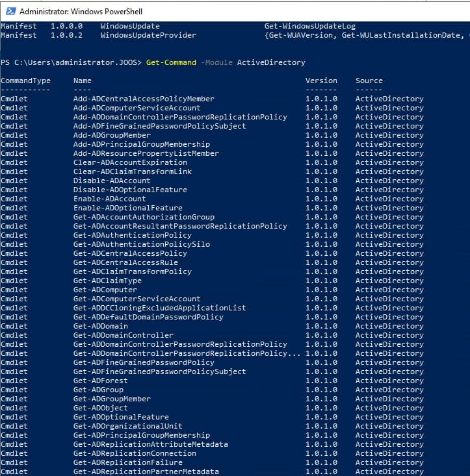
Task: Click Add-ADResourcePropertyListMember cmdlet name
Action: pos(146,154)
